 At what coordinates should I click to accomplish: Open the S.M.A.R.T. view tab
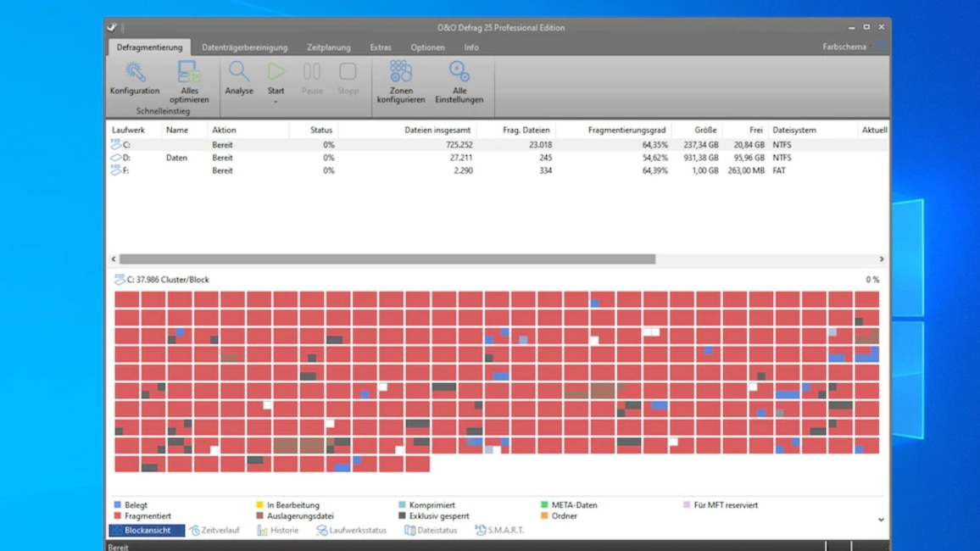500,531
